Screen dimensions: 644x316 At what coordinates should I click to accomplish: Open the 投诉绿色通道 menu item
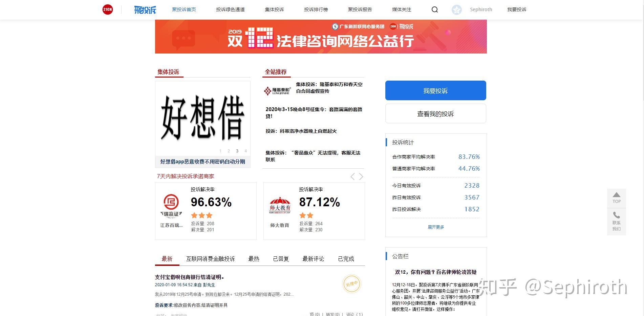point(230,9)
